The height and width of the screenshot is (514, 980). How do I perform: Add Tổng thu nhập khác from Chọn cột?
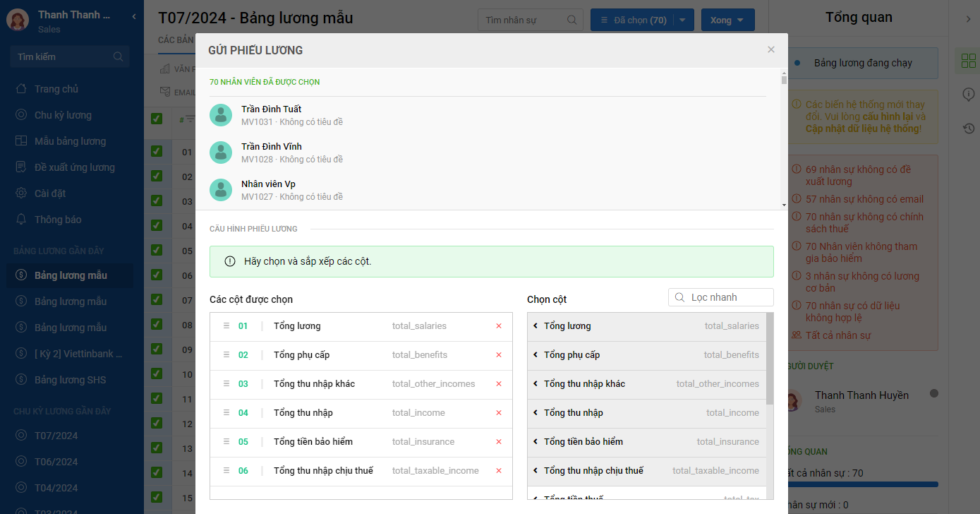(646, 385)
